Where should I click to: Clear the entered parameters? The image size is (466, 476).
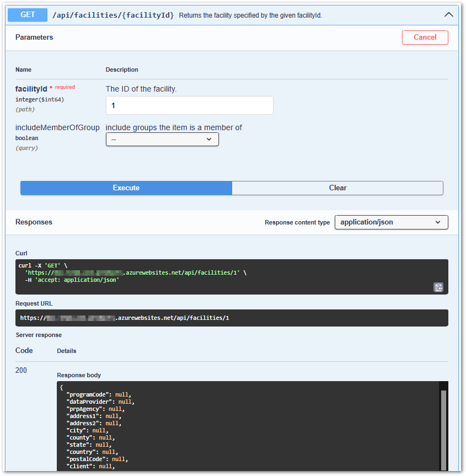[x=337, y=188]
